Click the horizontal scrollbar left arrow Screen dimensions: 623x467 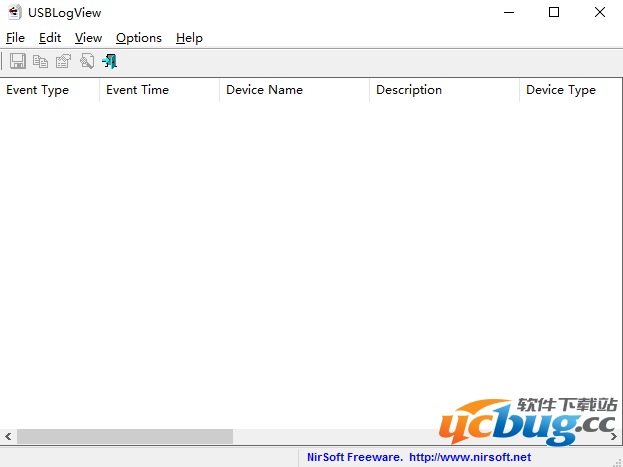point(8,437)
